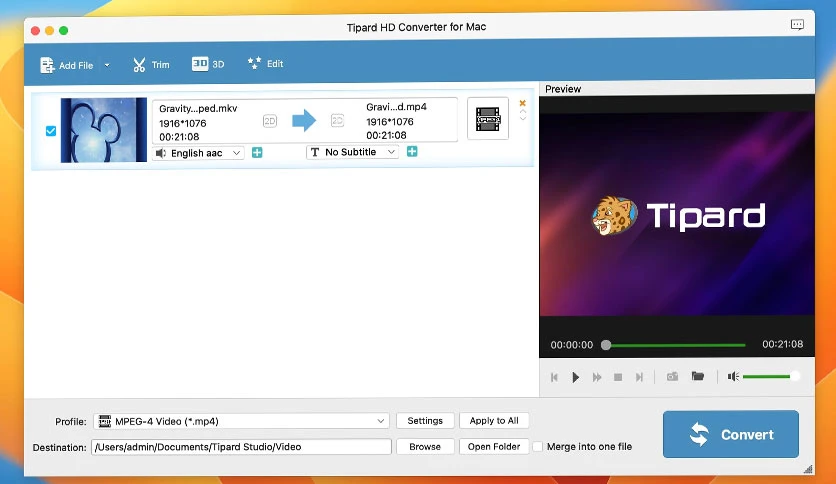Viewport: 836px width, 484px height.
Task: Enable Merge into one file checkbox
Action: click(538, 447)
